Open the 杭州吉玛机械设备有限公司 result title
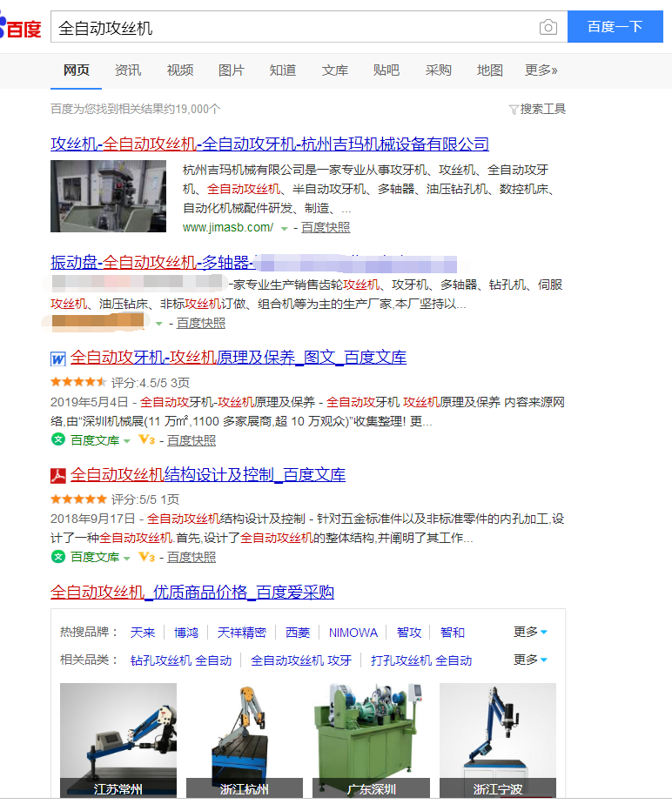This screenshot has width=672, height=804. click(x=270, y=144)
